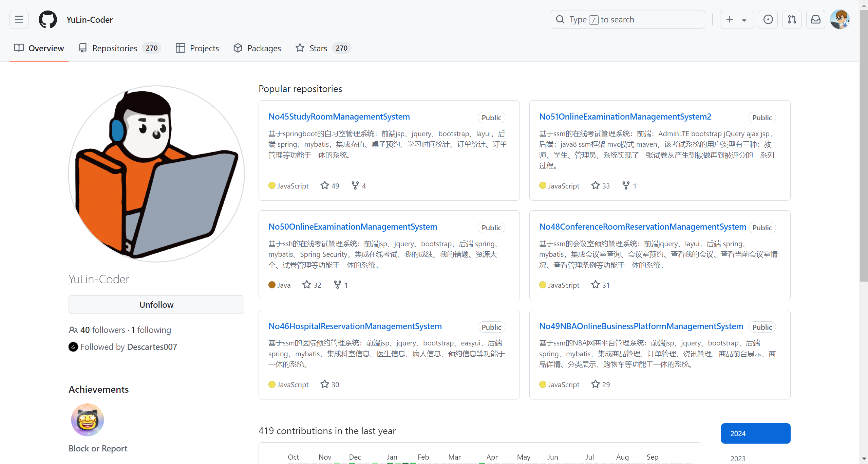Open notifications inbox icon
Screen dimensions: 868x464
pos(815,19)
